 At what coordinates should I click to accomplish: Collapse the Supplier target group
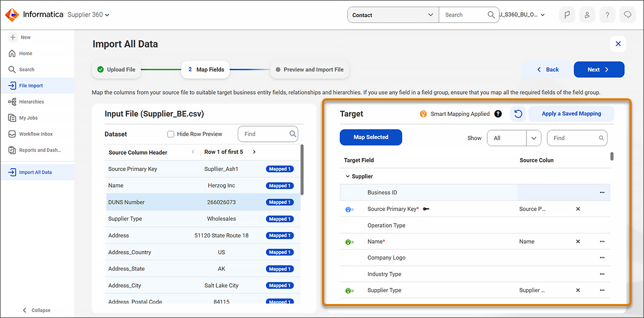pos(348,176)
